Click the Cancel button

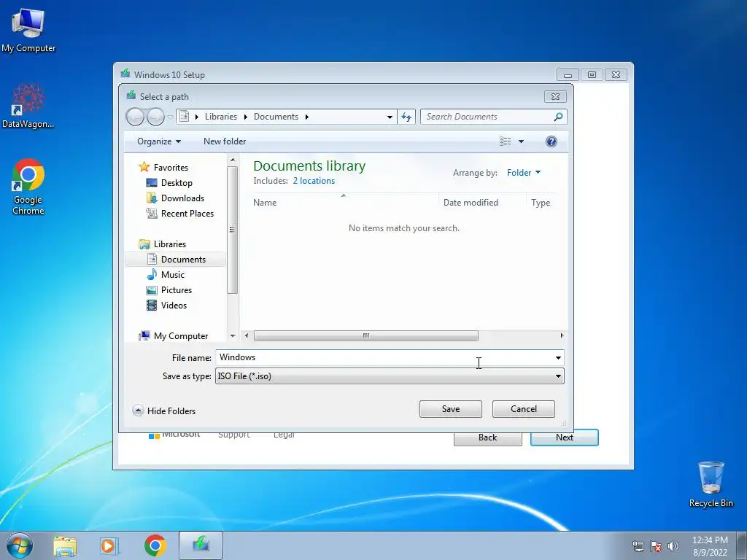click(524, 409)
